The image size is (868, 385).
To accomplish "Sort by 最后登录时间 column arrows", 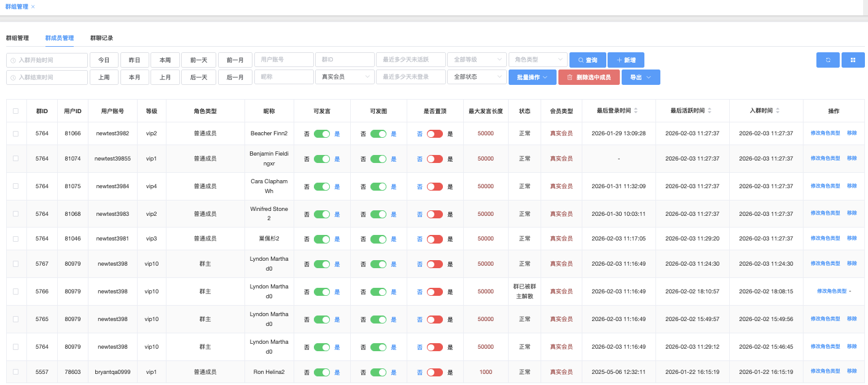I will click(x=636, y=111).
